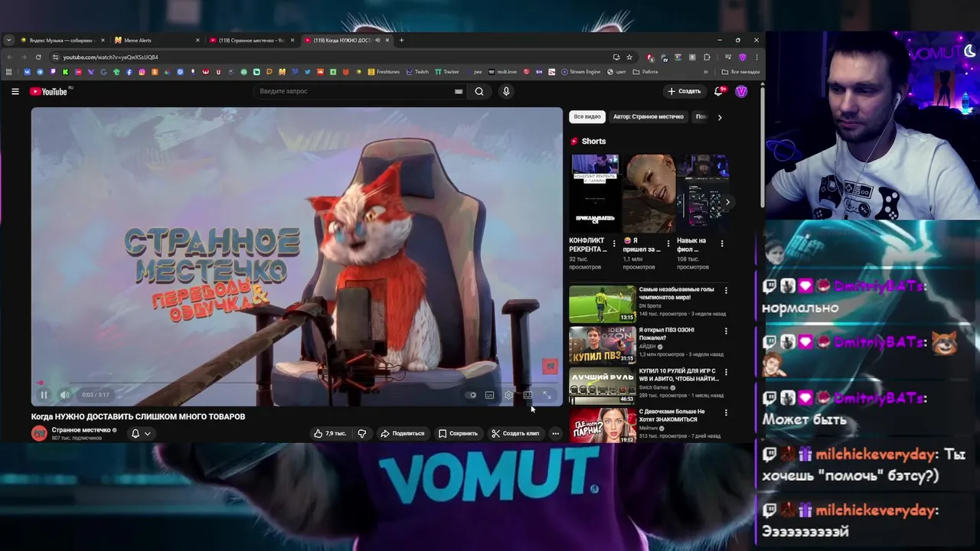Show next Shorts with the right arrow
The width and height of the screenshot is (980, 551).
(728, 202)
